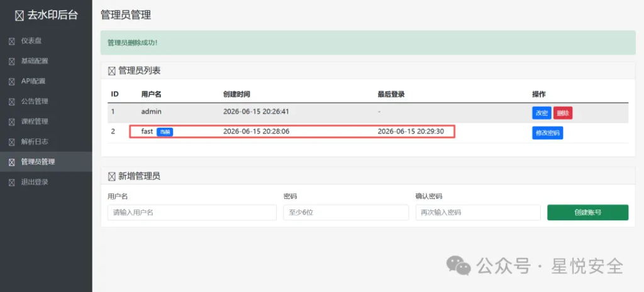Viewport: 644px width, 292px height.
Task: Click the icon beside 管理员管理 in sidebar
Action: (12, 162)
